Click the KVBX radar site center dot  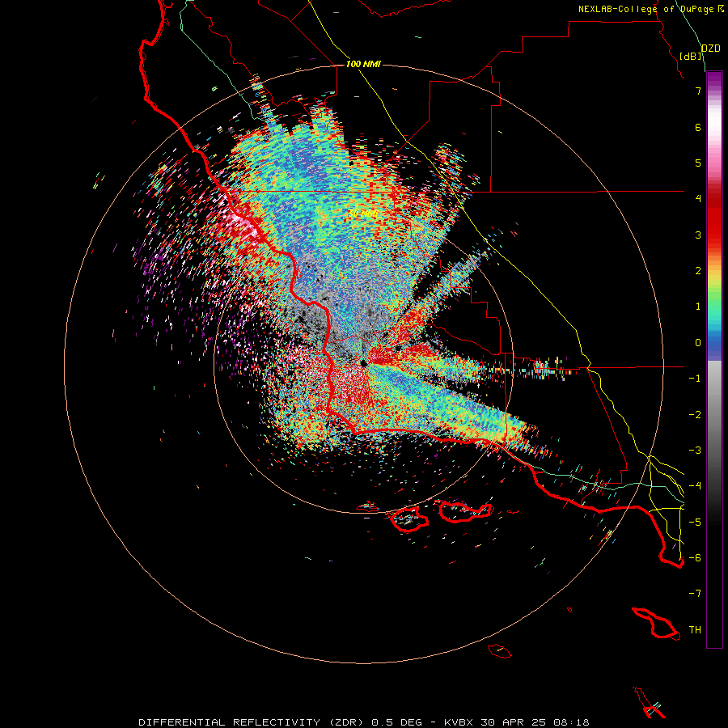click(x=363, y=363)
